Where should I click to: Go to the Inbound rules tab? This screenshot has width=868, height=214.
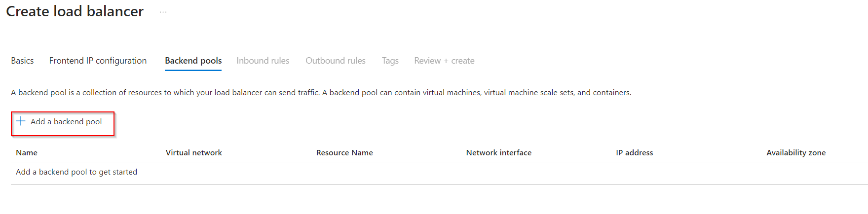(263, 61)
